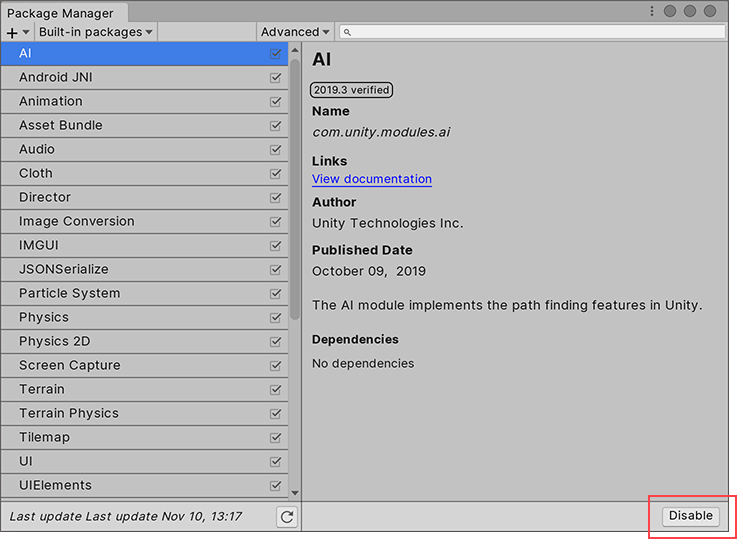The height and width of the screenshot is (548, 743).
Task: Click the package list scrollbar thumb
Action: (x=295, y=190)
